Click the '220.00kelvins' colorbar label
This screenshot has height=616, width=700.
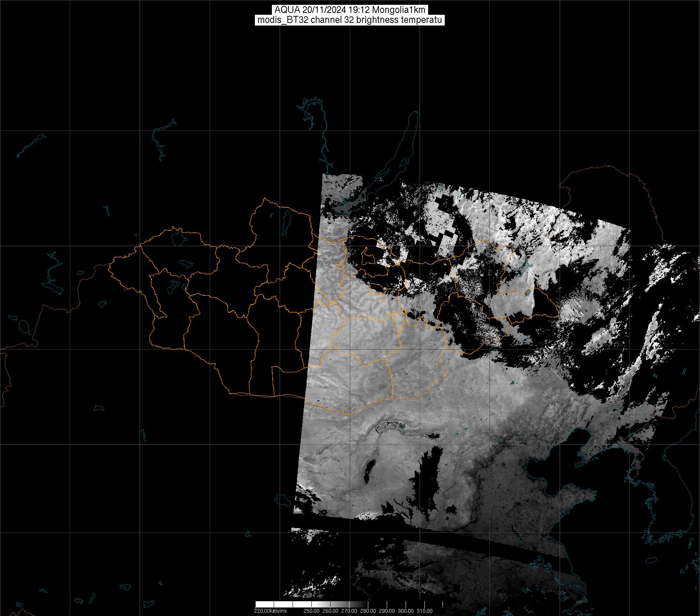coord(270,611)
